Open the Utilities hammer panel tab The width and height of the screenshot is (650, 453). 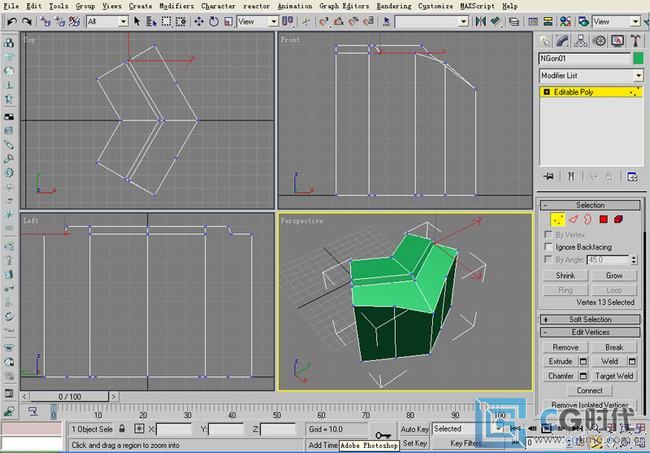point(635,41)
